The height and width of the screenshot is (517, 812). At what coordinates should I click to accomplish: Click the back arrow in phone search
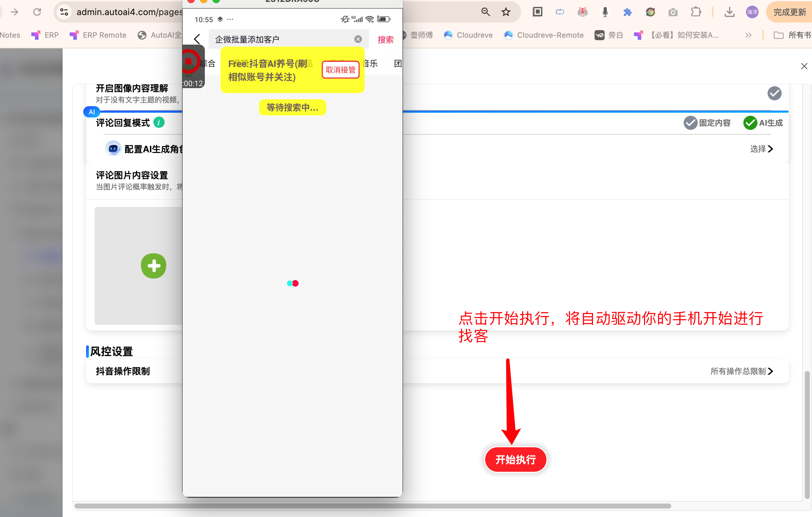[x=197, y=39]
